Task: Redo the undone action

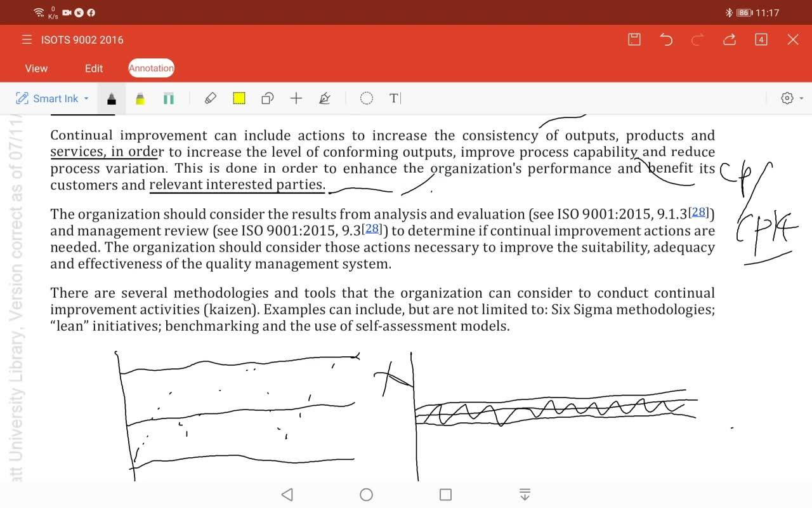Action: click(x=697, y=39)
